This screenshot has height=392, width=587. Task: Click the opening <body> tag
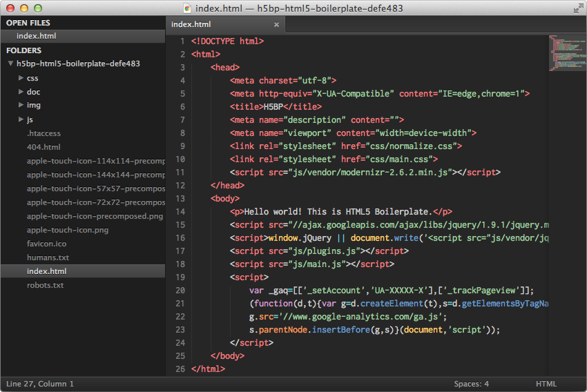point(225,199)
